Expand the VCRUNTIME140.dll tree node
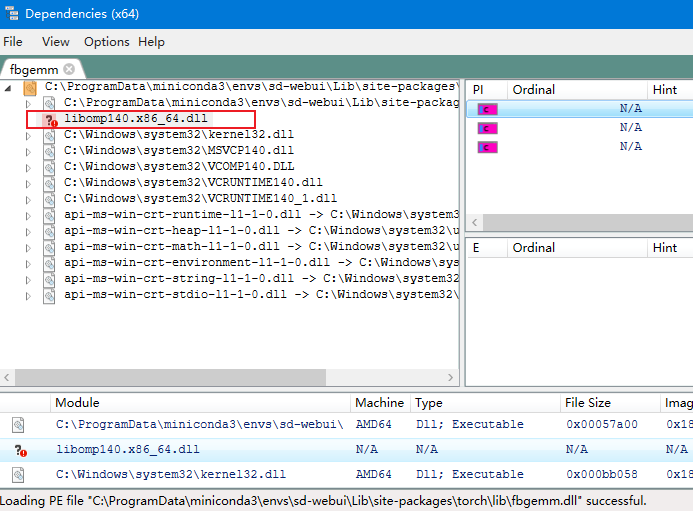Viewport: 693px width, 511px height. 28,183
